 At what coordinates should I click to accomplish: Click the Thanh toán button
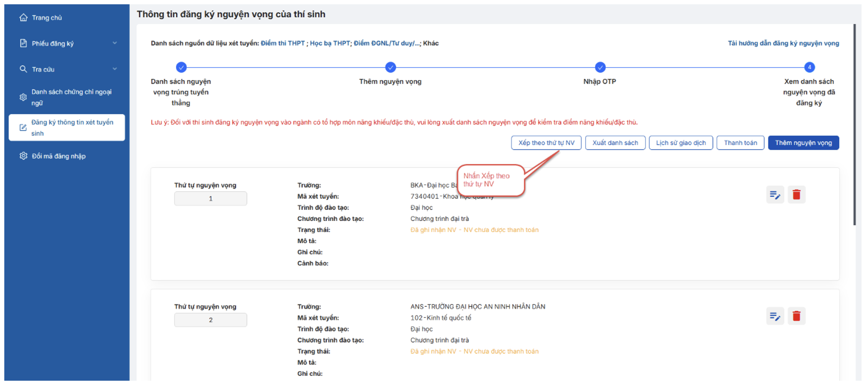click(740, 143)
